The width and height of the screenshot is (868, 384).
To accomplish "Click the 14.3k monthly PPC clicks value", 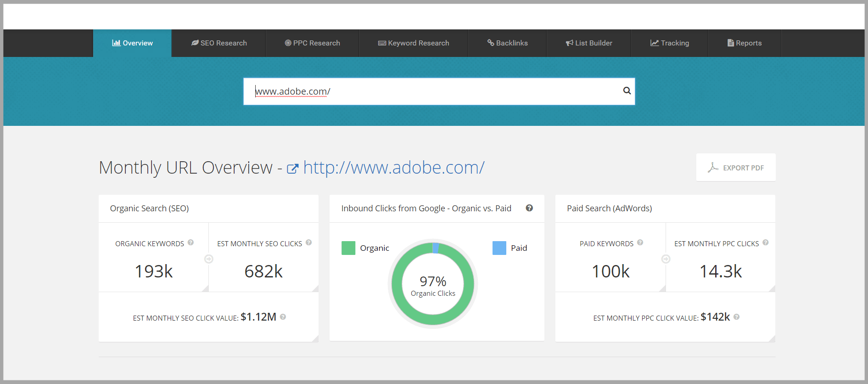I will click(721, 271).
